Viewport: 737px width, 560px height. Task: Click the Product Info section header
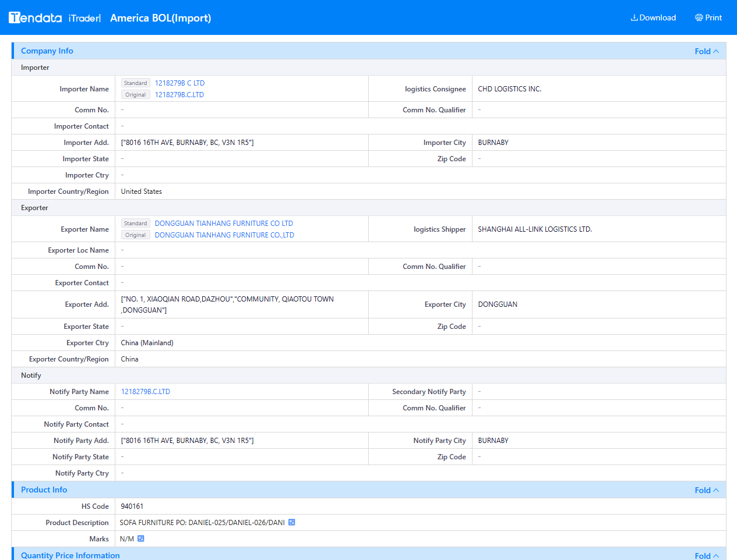44,490
